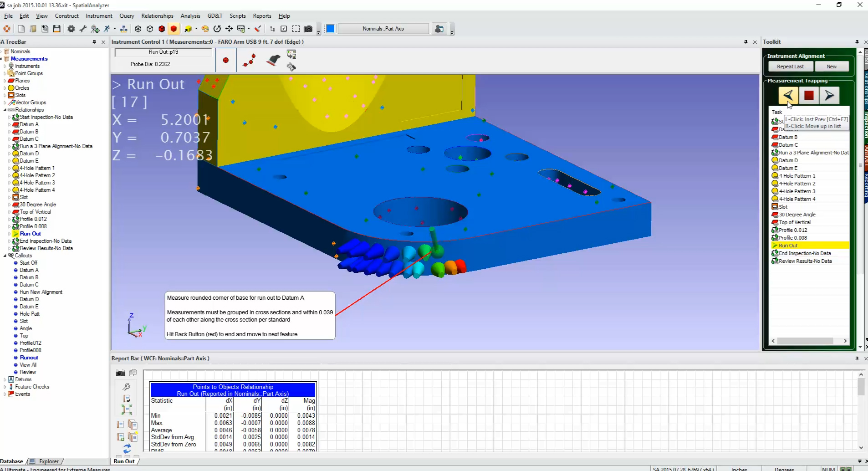The height and width of the screenshot is (471, 868).
Task: Pin the SA TreeBar panel
Action: pyautogui.click(x=94, y=42)
